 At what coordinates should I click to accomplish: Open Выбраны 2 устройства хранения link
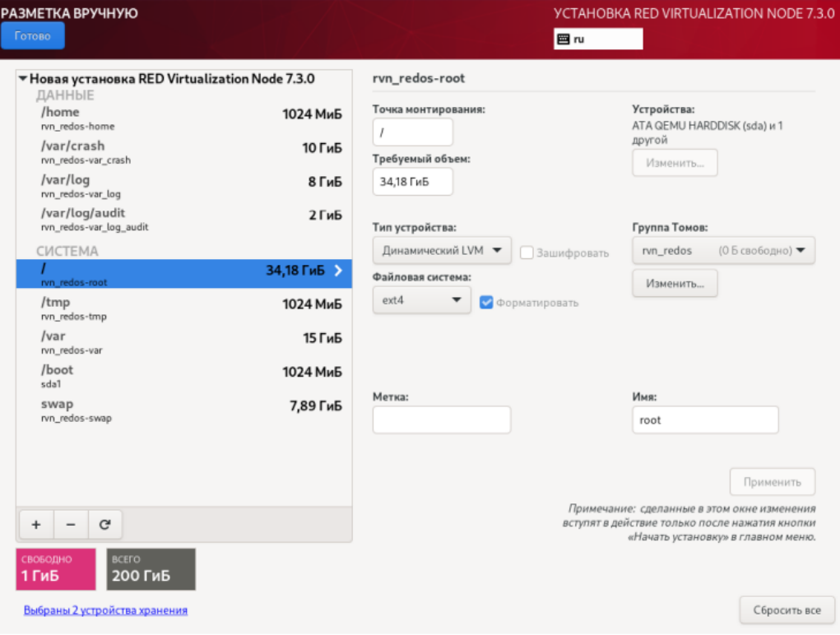click(x=105, y=610)
